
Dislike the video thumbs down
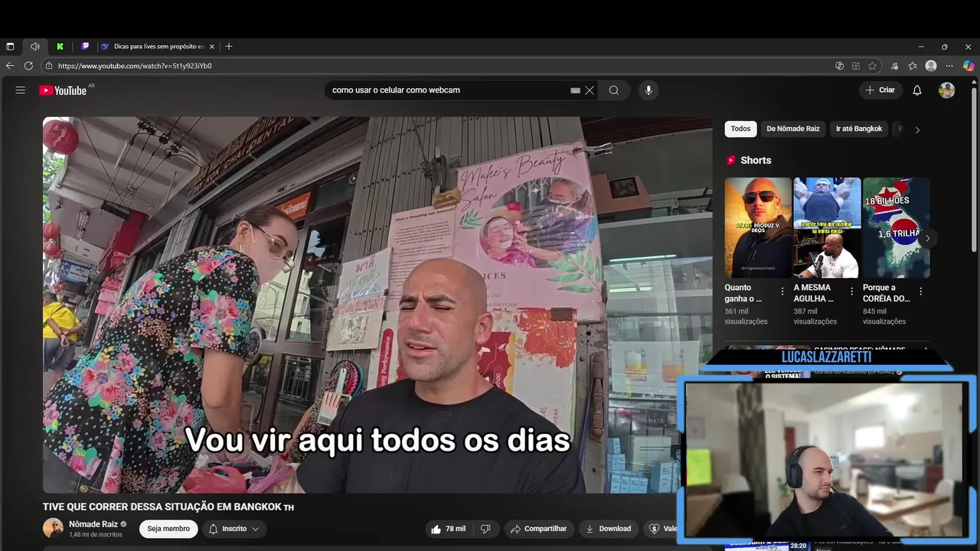point(485,529)
